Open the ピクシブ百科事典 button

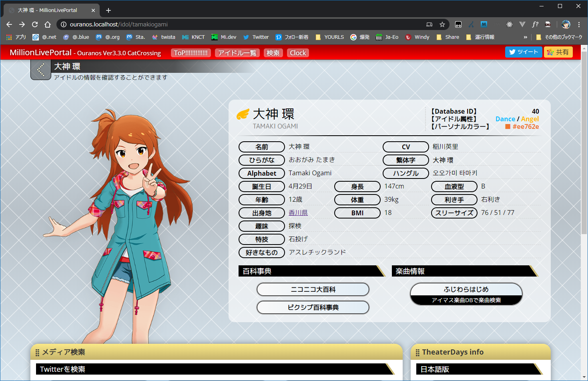coord(313,307)
